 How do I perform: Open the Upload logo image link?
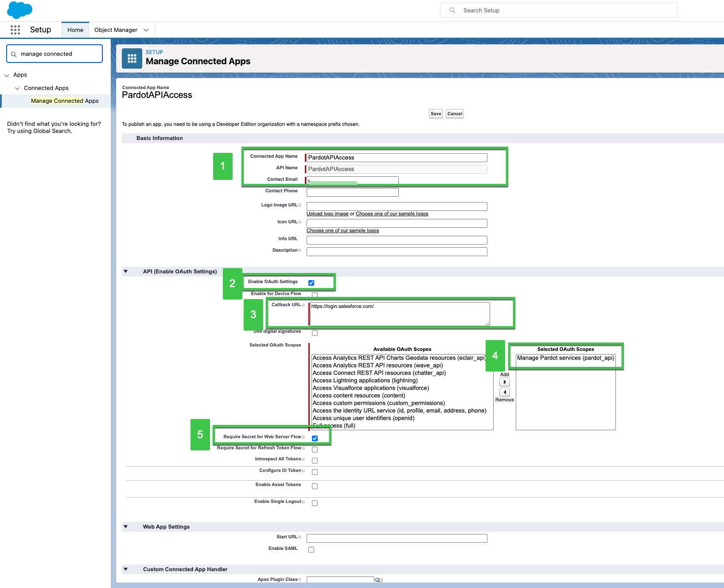click(x=327, y=214)
